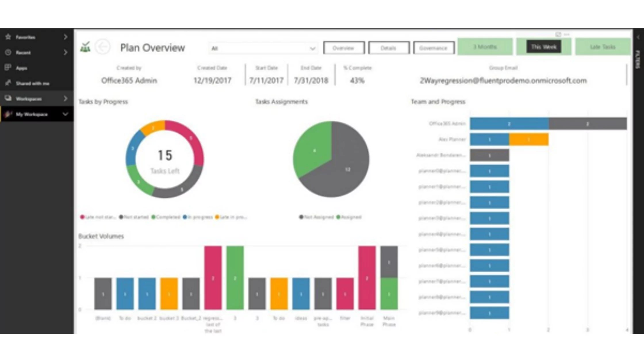Toggle the Late Tasks filter
The image size is (644, 362).
click(603, 47)
